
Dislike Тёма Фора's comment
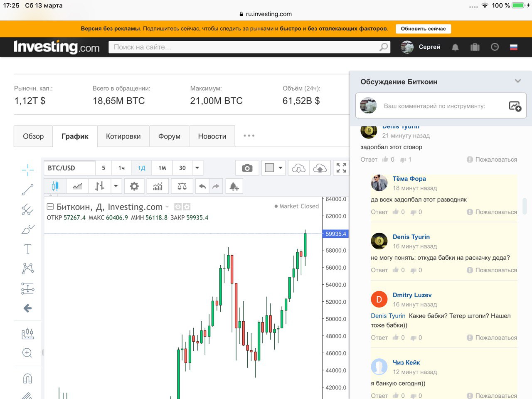413,212
